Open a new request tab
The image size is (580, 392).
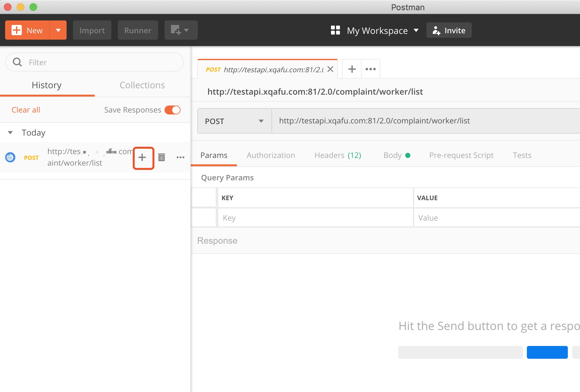pos(352,69)
